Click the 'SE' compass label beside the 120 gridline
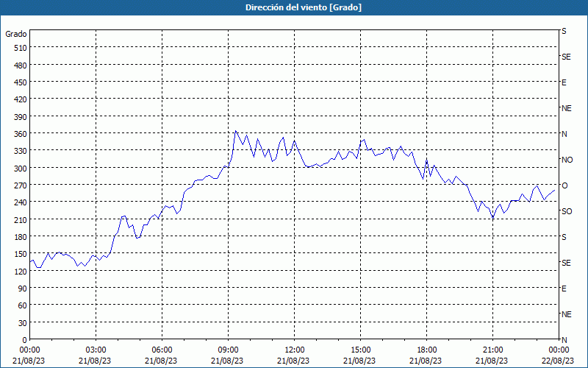 click(566, 263)
